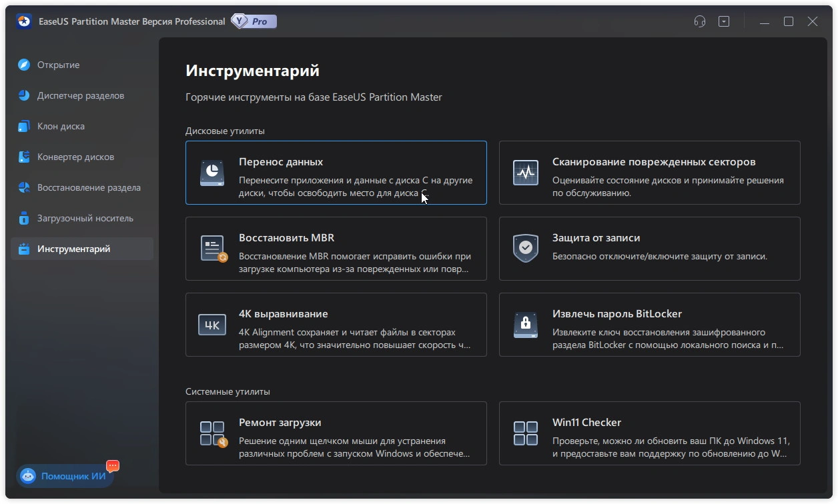Click the write protection shield icon
Image resolution: width=838 pixels, height=504 pixels.
click(x=526, y=249)
